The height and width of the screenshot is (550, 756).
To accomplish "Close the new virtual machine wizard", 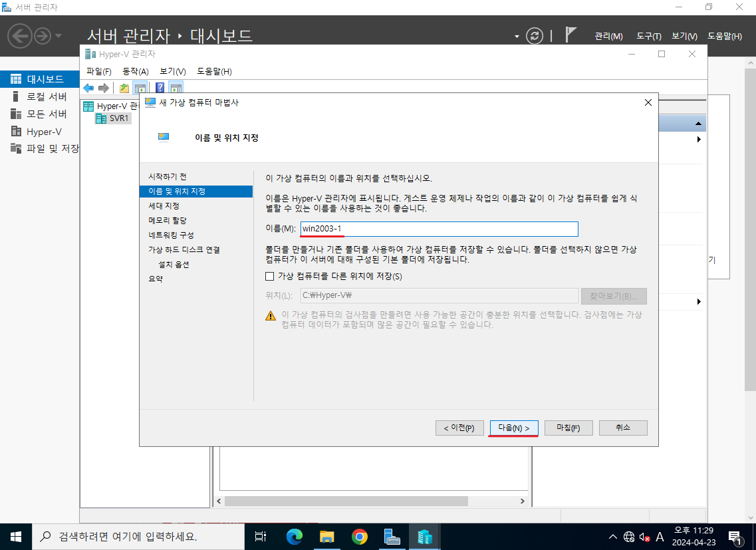I will point(648,102).
